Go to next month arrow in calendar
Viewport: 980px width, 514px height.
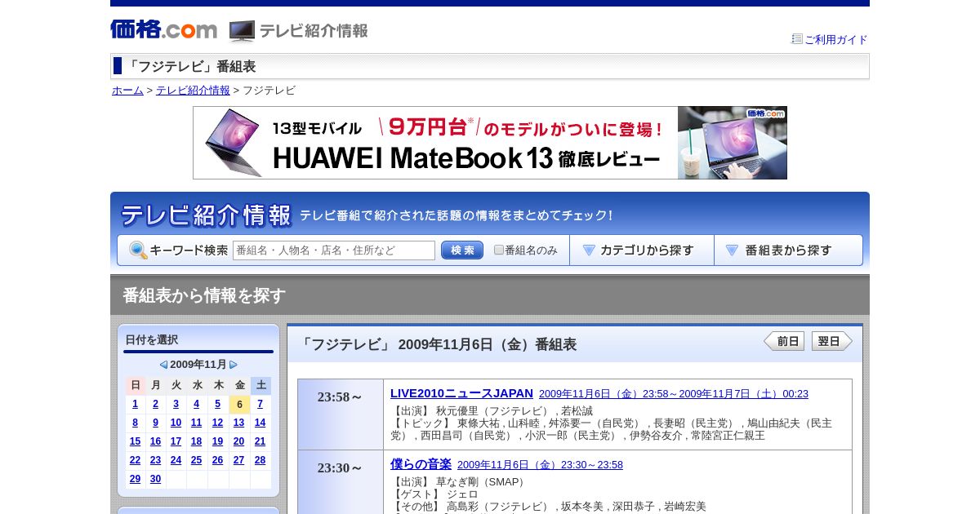(234, 365)
